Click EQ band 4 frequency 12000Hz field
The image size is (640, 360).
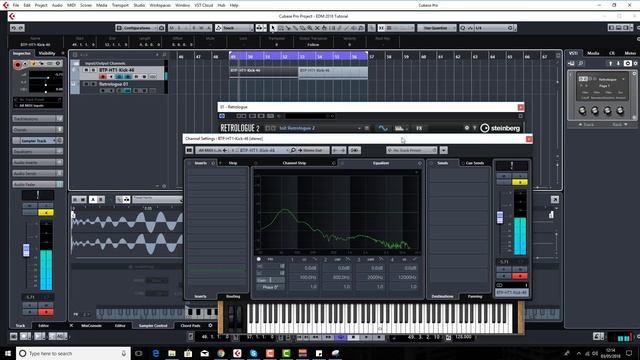403,277
